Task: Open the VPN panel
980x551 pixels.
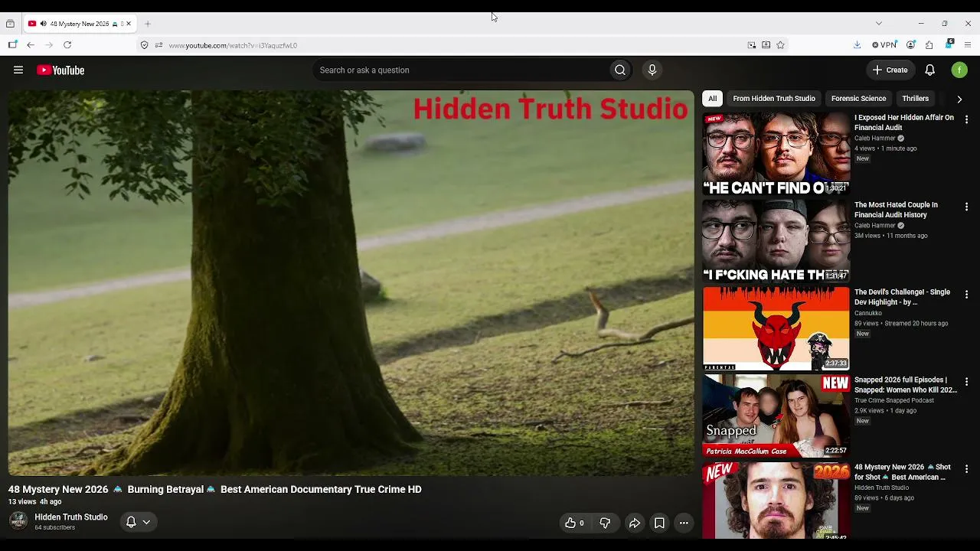Action: (x=884, y=45)
